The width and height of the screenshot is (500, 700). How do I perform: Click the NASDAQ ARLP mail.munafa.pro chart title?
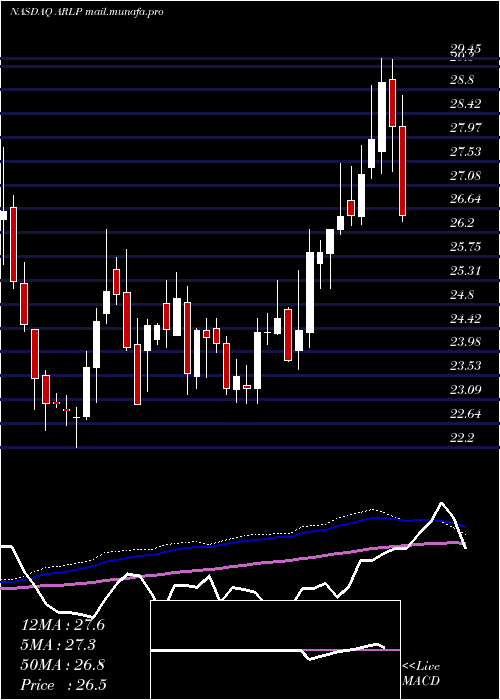(x=86, y=12)
